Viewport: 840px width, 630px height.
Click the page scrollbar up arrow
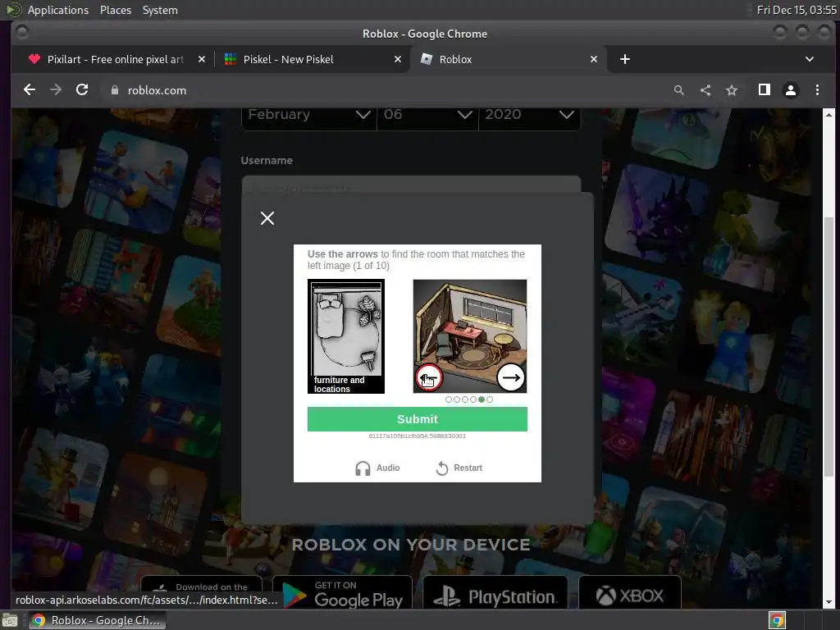coord(829,114)
